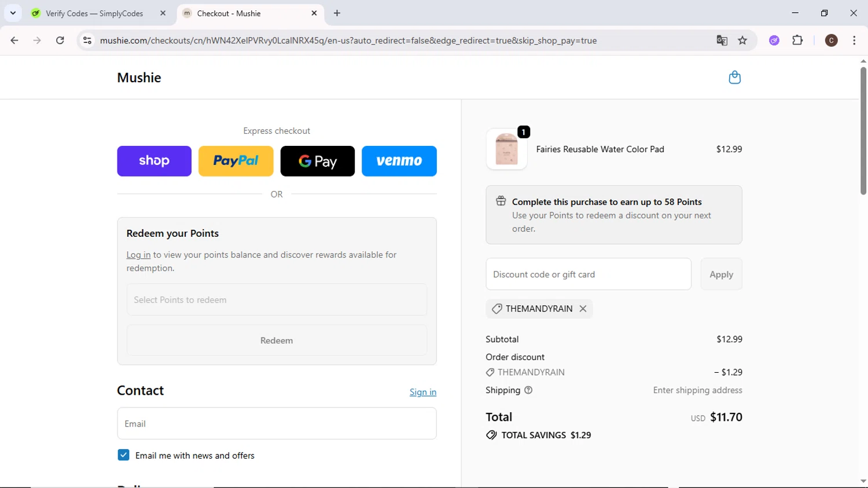868x488 pixels.
Task: Click the Log in link for points
Action: [x=138, y=255]
